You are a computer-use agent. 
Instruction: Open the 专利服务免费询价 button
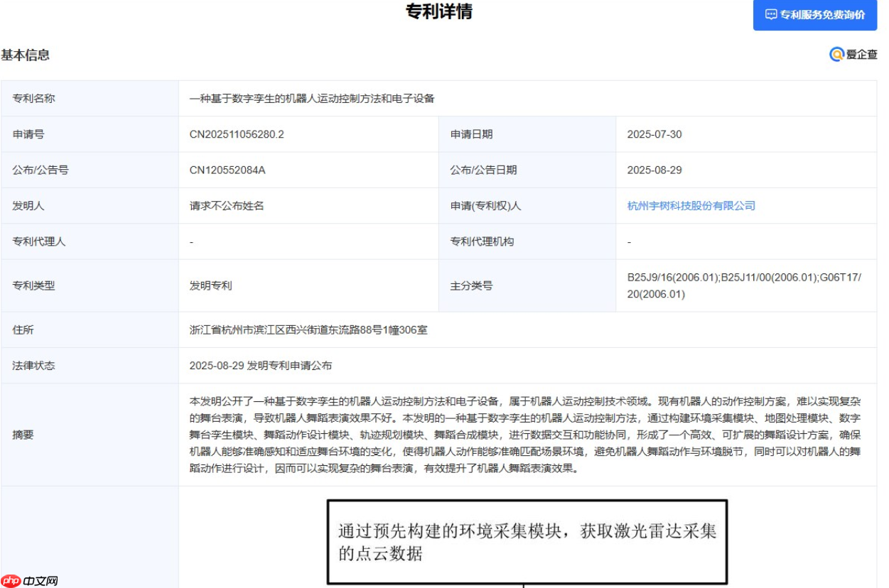814,14
